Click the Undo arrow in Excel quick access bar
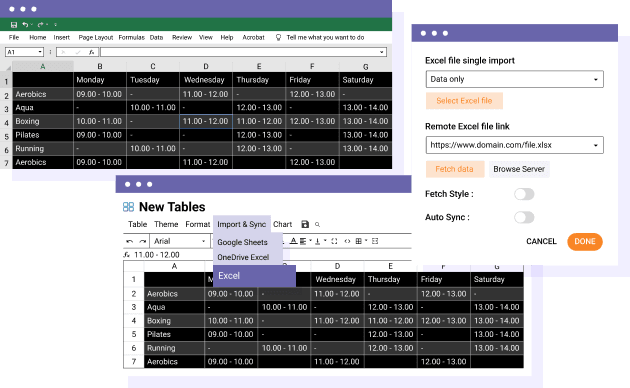 tap(25, 25)
